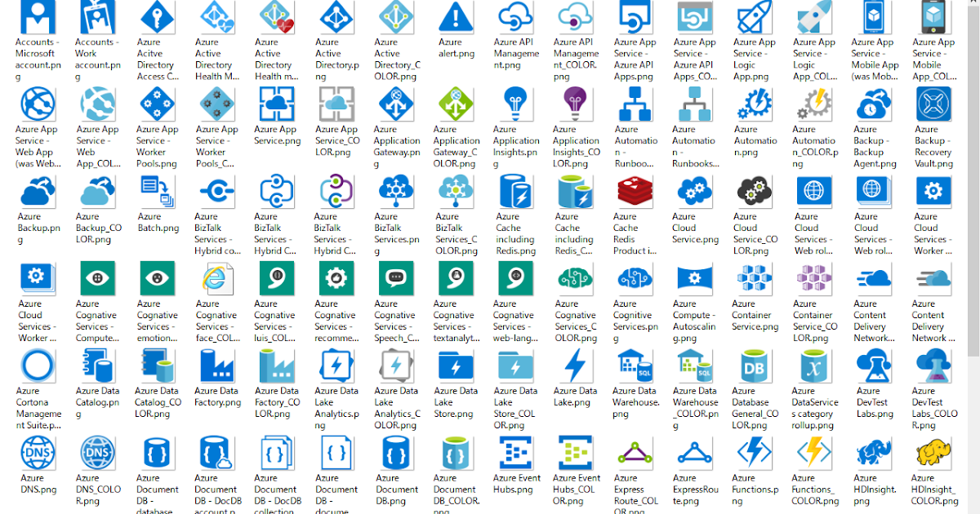The width and height of the screenshot is (980, 514).
Task: Select the Cognative Services face_COL Internet Explorer icon
Action: (x=216, y=278)
